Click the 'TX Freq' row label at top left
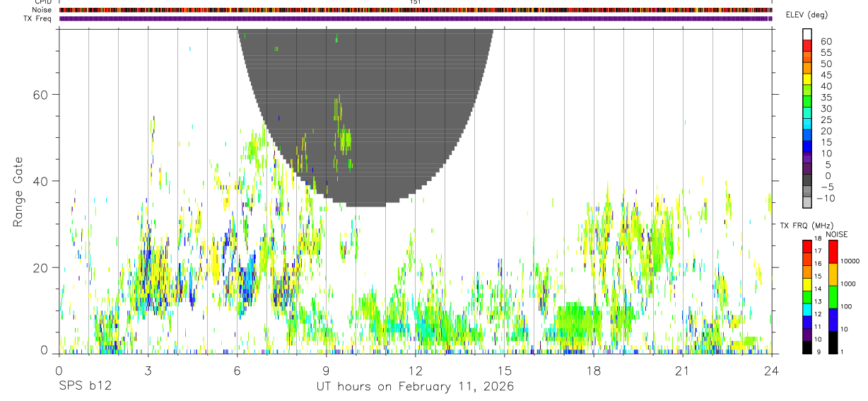Screen dimensions: 868x401 39,18
